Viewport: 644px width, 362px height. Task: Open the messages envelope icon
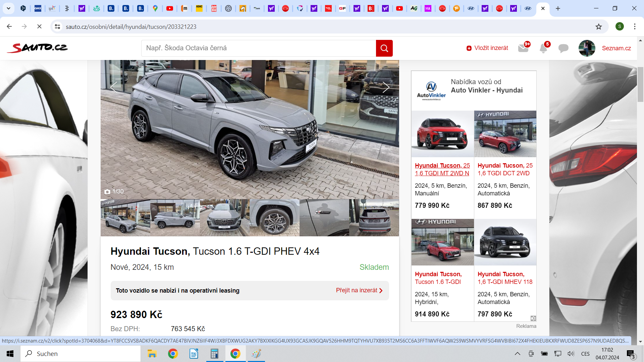pos(523,48)
